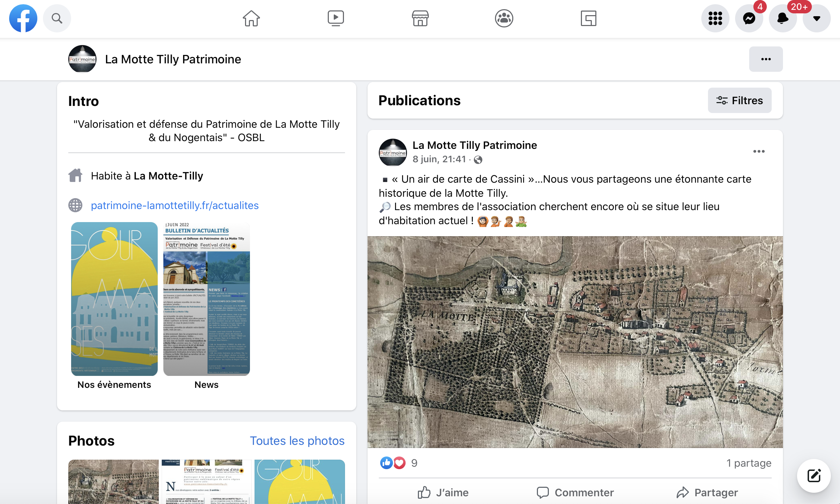Click the globe icon beside website link

(x=75, y=205)
